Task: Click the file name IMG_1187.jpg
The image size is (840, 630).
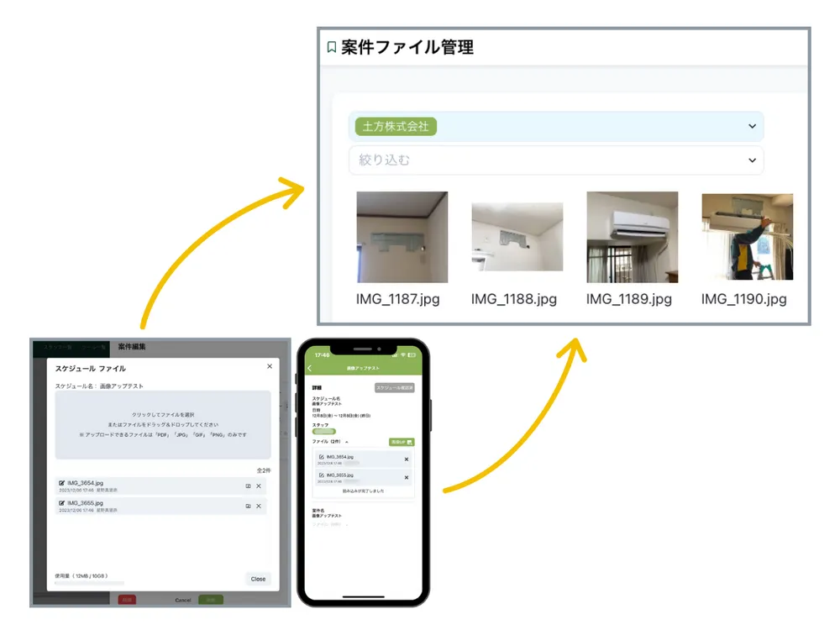Action: coord(397,299)
